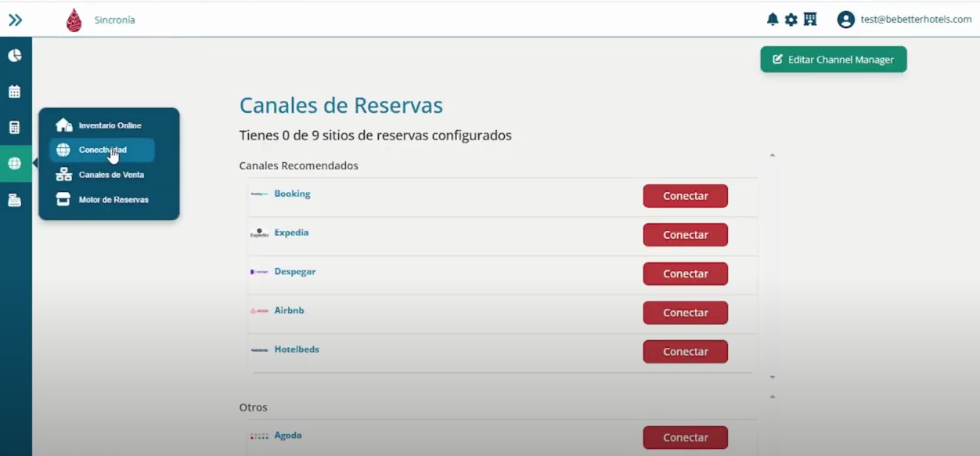
Task: Click the Hotelbeds channel logo
Action: pos(259,350)
